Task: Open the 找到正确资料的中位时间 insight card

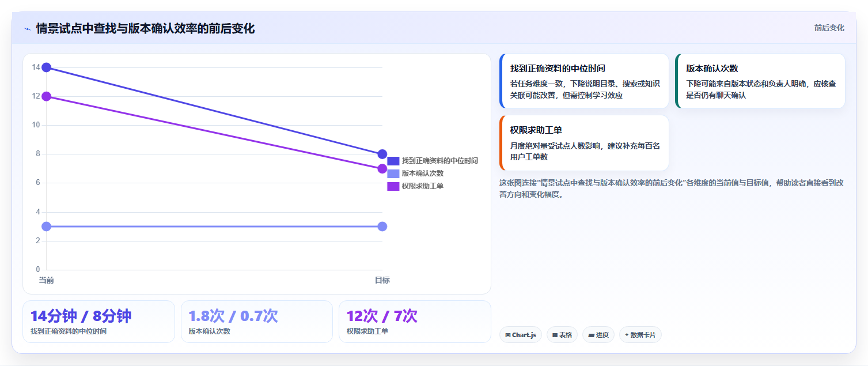Action: [x=584, y=81]
